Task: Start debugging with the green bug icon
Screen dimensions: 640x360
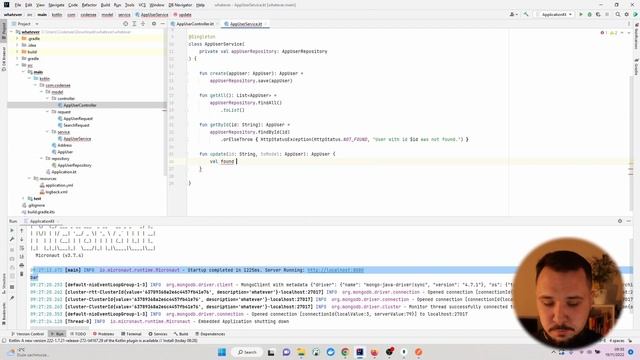Action: (x=589, y=14)
